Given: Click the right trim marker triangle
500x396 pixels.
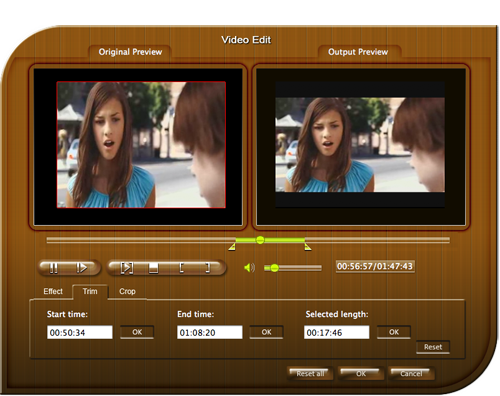Looking at the screenshot, I should click(308, 247).
